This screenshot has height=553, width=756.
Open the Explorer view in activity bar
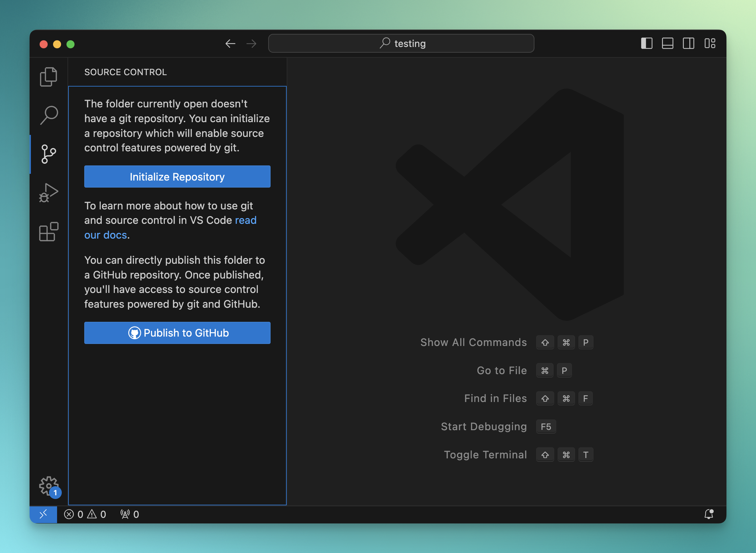[49, 77]
